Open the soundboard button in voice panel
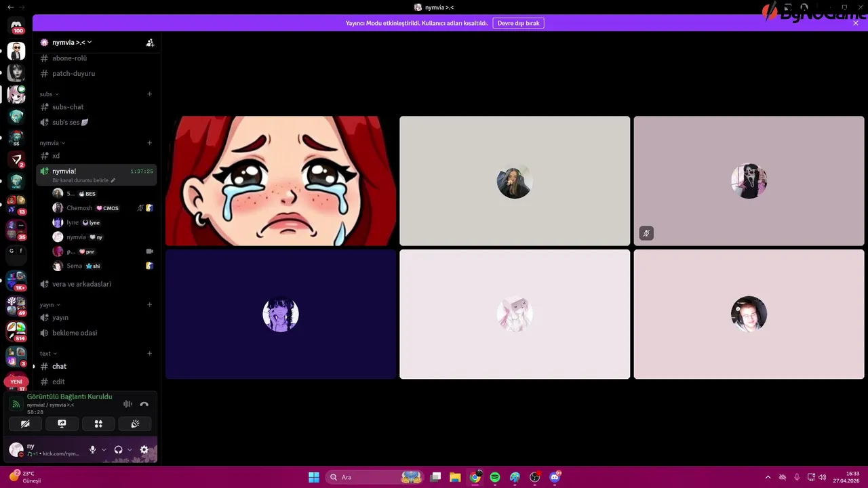This screenshot has width=868, height=488. point(135,424)
